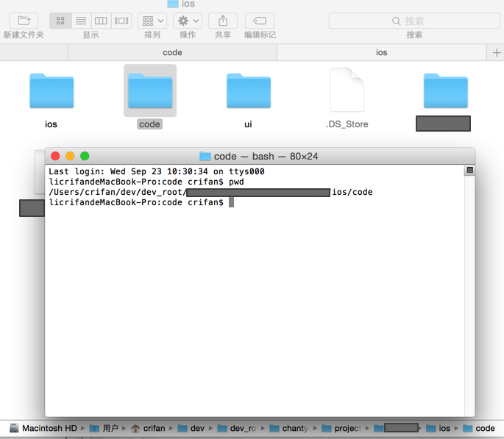Screen dimensions: 504x439
Task: Click ios folder in the path bar
Action: tap(438, 428)
